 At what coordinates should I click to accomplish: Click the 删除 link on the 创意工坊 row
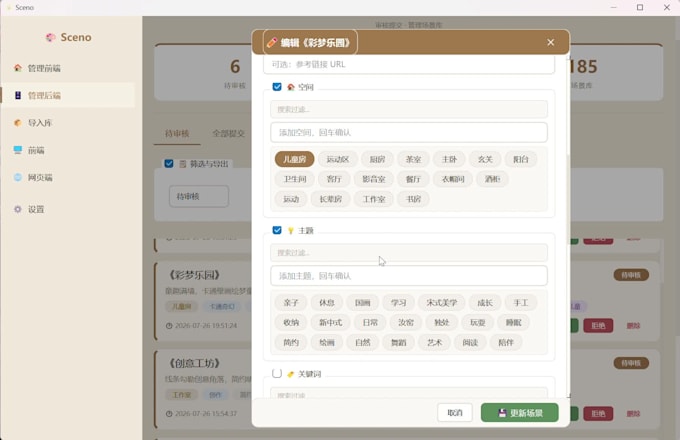click(x=633, y=414)
